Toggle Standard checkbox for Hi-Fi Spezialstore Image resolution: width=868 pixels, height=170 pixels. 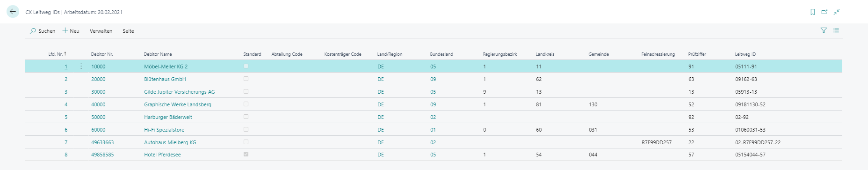246,129
